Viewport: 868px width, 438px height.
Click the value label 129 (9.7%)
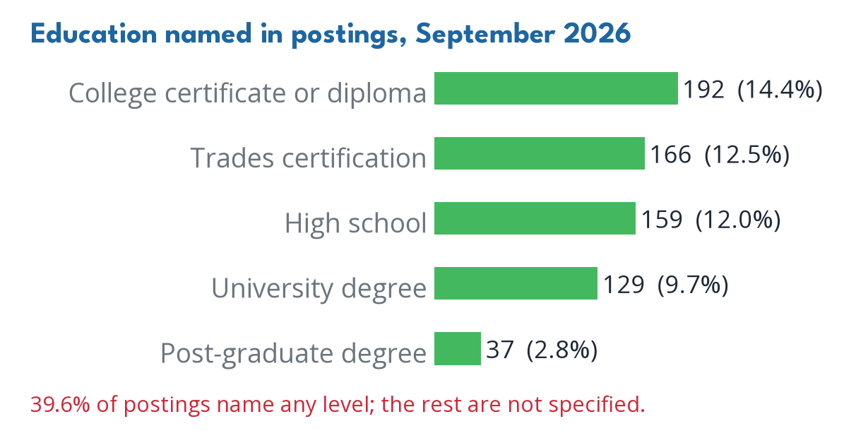[665, 285]
